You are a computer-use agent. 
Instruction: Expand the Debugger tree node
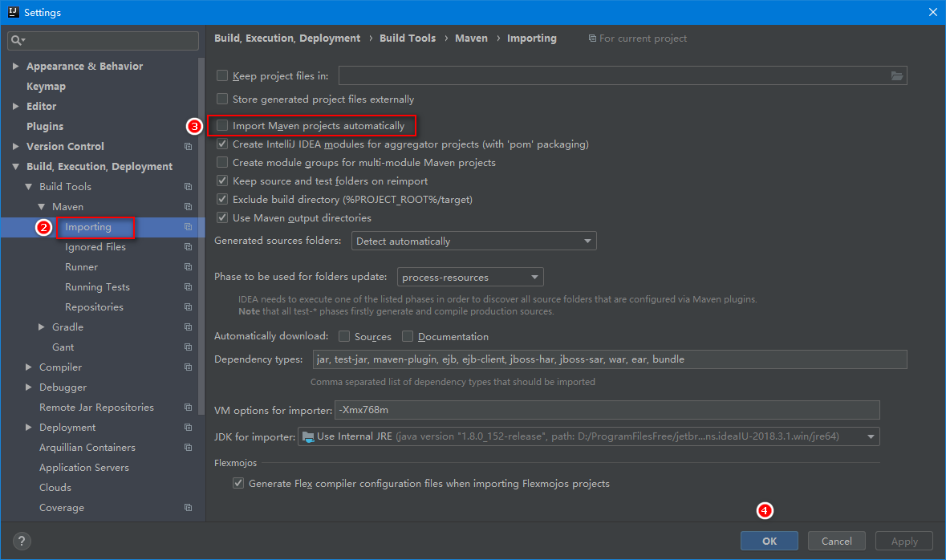pos(28,387)
